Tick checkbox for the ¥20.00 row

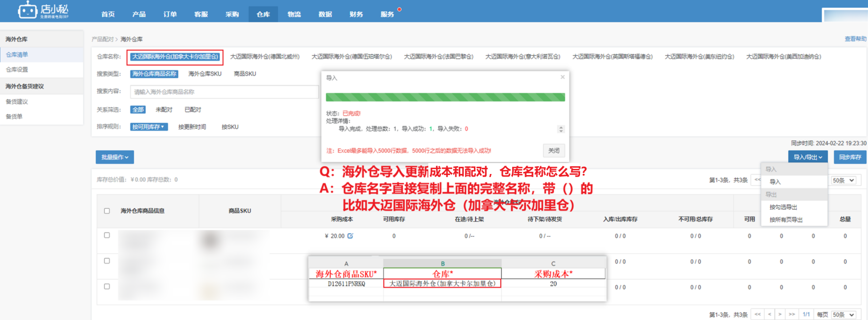[x=107, y=235]
